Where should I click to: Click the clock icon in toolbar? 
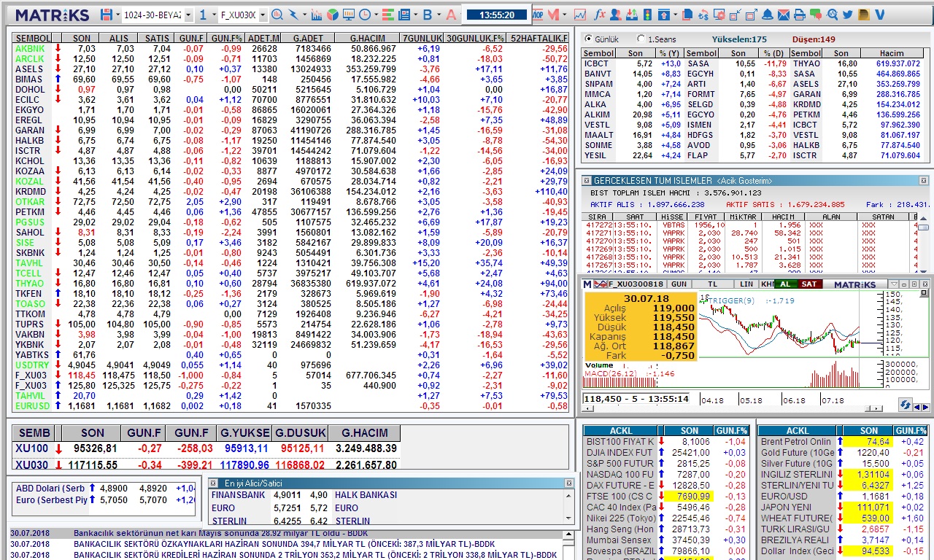tap(363, 15)
